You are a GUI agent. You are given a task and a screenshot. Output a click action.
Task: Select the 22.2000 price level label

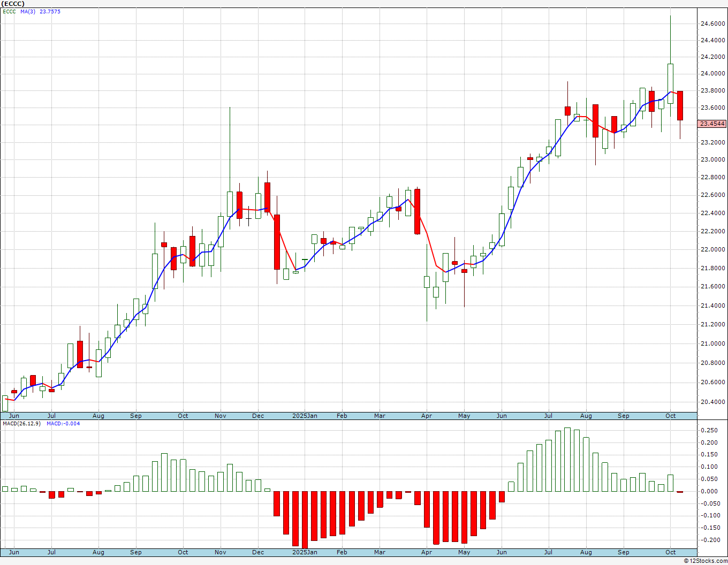(x=712, y=231)
